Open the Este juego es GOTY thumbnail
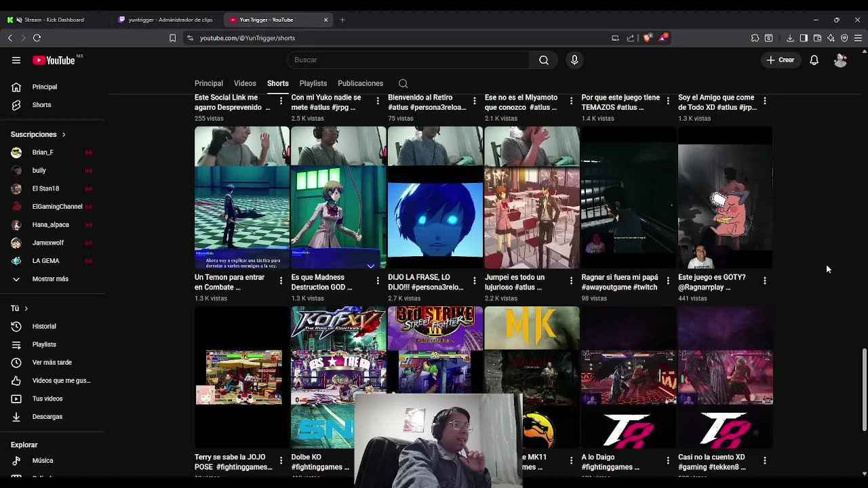The height and width of the screenshot is (488, 868). (x=725, y=197)
